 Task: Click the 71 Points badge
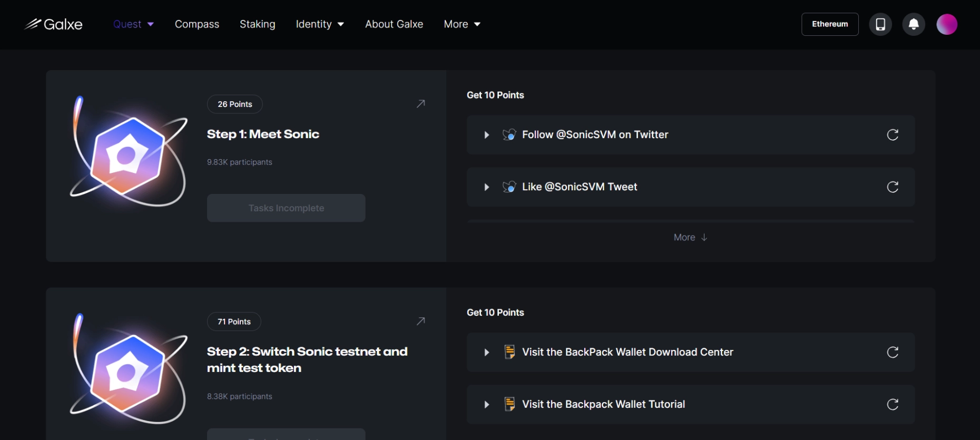click(x=234, y=321)
